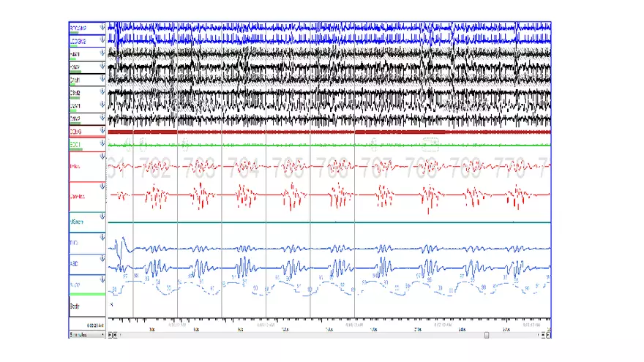Select the LOC-M2 channel label
The image size is (644, 362).
tap(78, 42)
